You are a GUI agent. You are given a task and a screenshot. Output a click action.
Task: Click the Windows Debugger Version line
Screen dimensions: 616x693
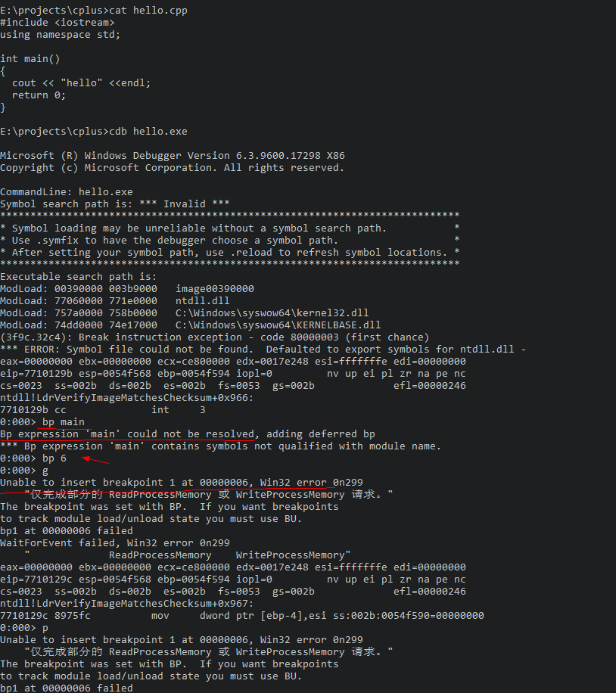coord(173,156)
